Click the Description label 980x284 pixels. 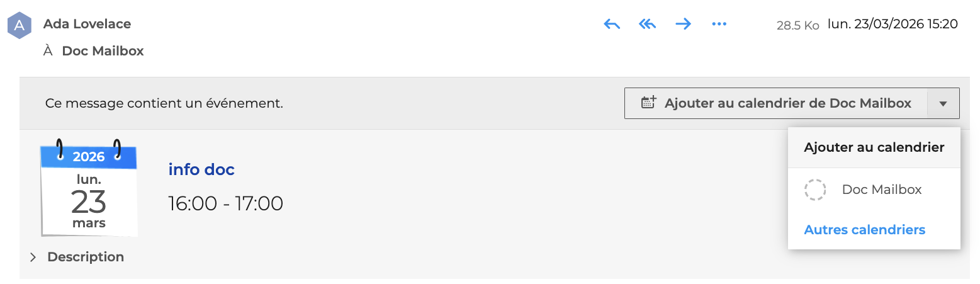86,257
